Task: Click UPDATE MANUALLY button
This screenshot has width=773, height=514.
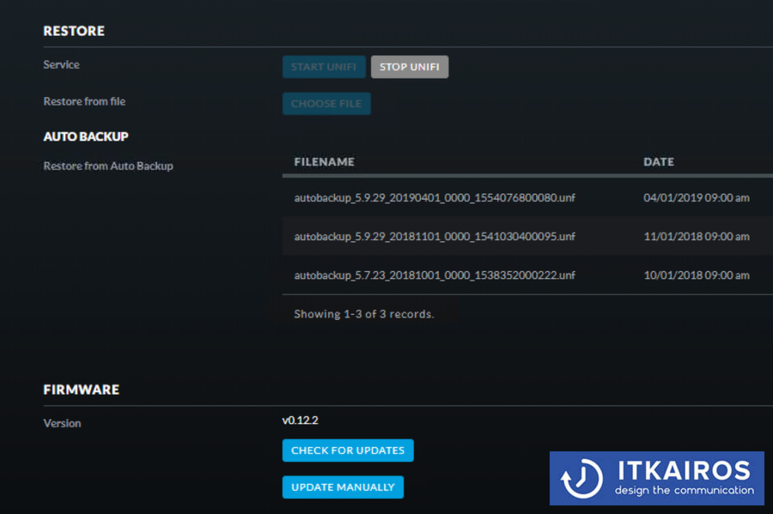Action: pyautogui.click(x=343, y=487)
